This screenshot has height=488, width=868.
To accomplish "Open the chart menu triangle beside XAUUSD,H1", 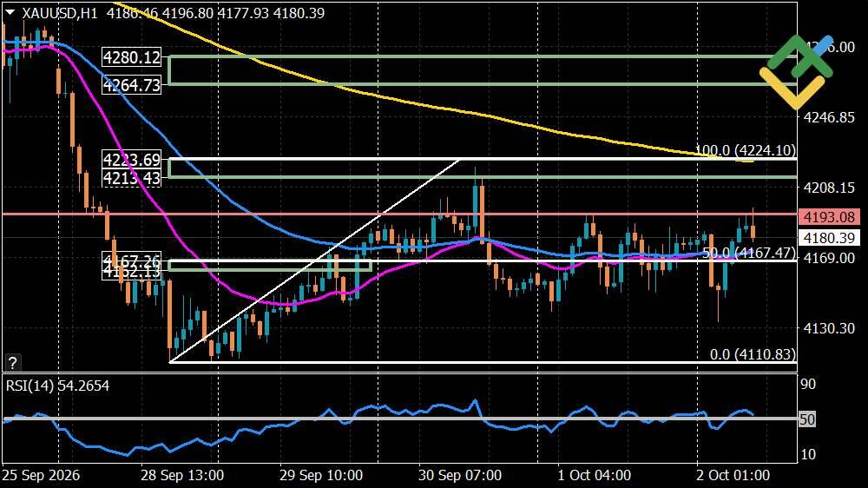I will click(x=10, y=12).
